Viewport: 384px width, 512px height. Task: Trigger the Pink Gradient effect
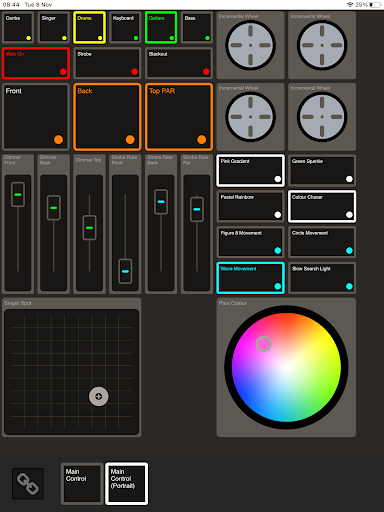[250, 170]
